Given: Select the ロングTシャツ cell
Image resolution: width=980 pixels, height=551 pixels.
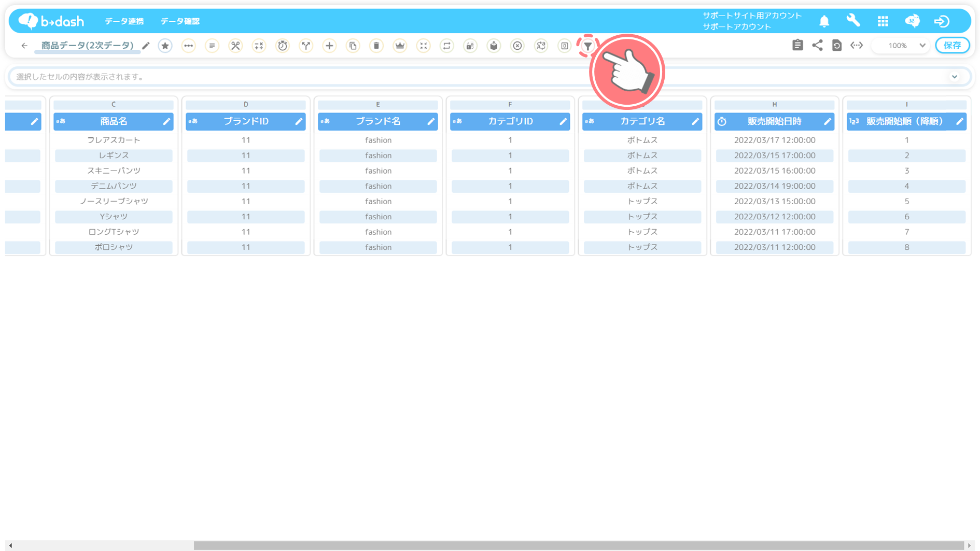Looking at the screenshot, I should 114,232.
